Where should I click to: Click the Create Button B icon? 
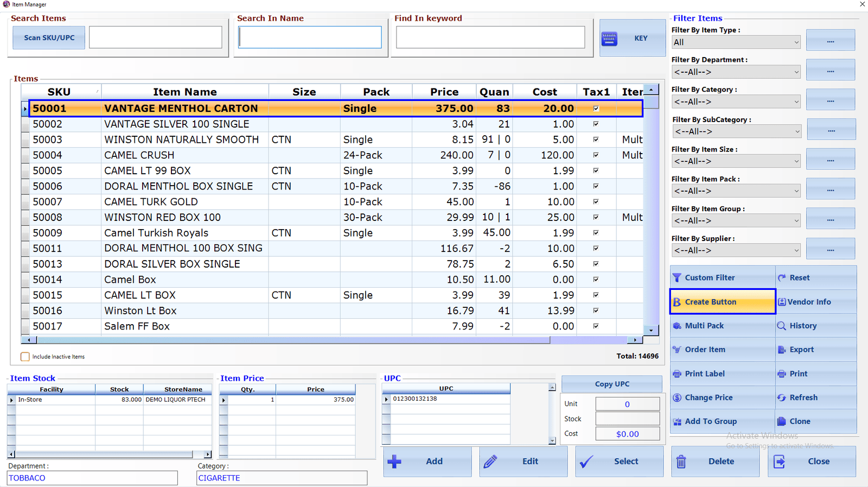pos(677,302)
